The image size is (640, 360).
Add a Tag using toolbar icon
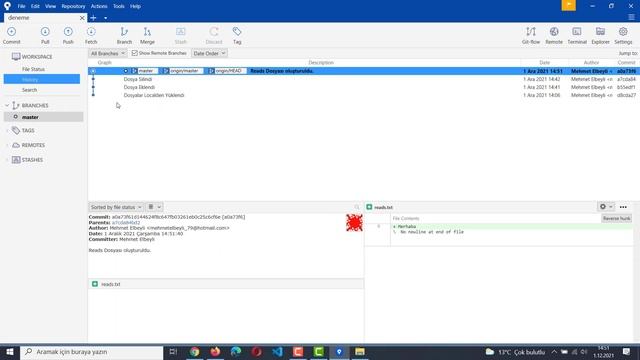pyautogui.click(x=237, y=36)
